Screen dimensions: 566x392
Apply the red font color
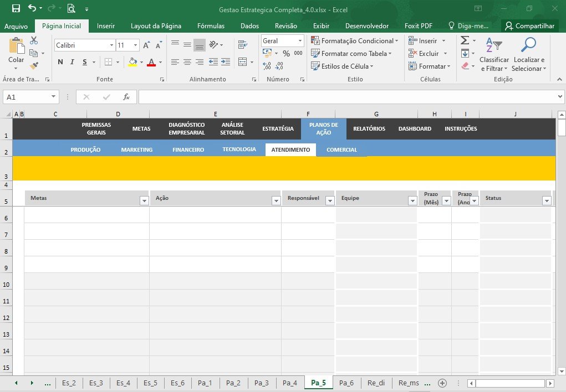point(151,62)
